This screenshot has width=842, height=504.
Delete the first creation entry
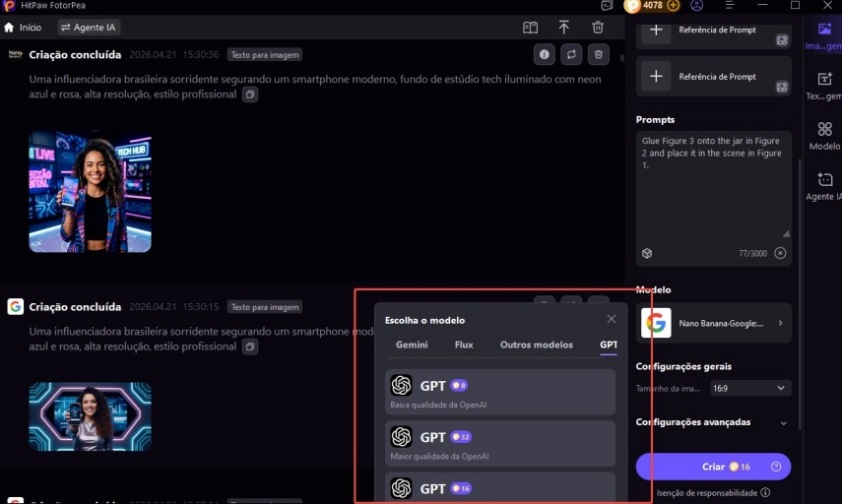pos(598,55)
